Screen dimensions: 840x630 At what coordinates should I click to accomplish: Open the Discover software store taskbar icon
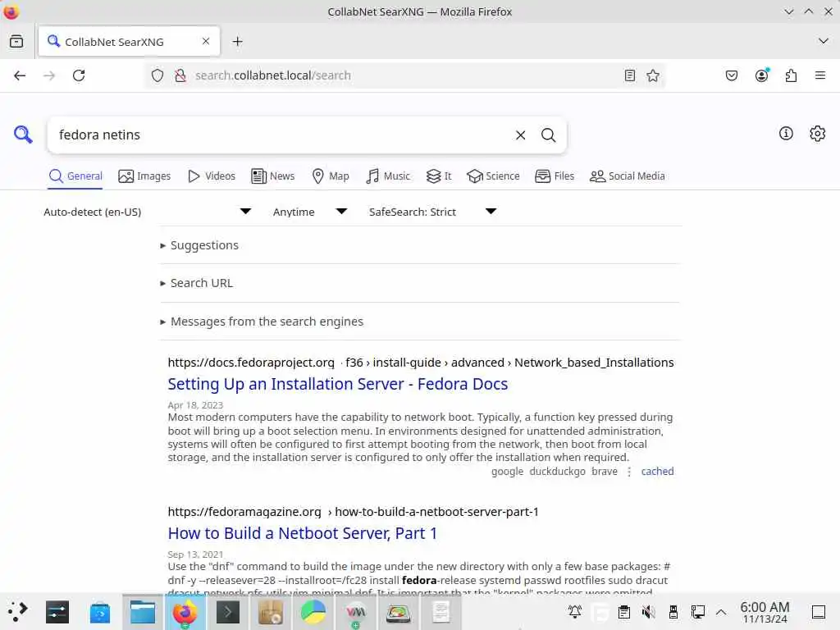[x=99, y=612]
